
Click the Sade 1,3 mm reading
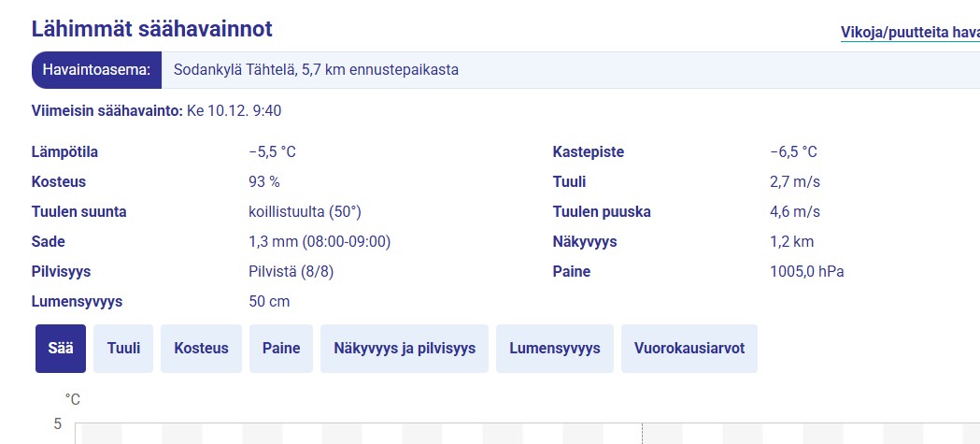(320, 242)
